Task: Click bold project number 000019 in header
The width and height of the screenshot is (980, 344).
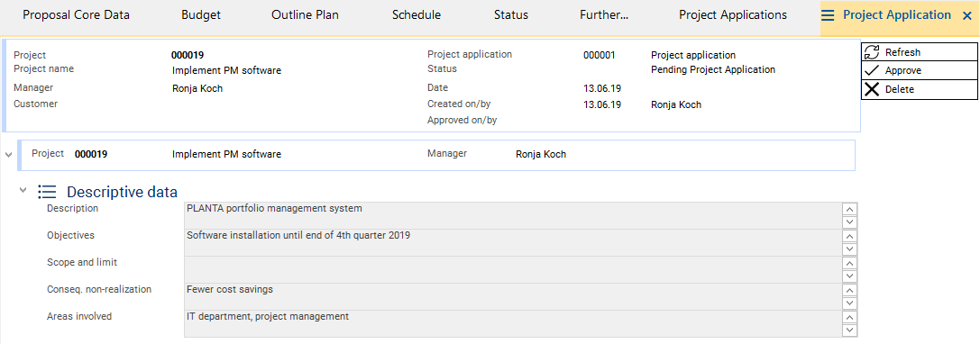Action: [188, 55]
